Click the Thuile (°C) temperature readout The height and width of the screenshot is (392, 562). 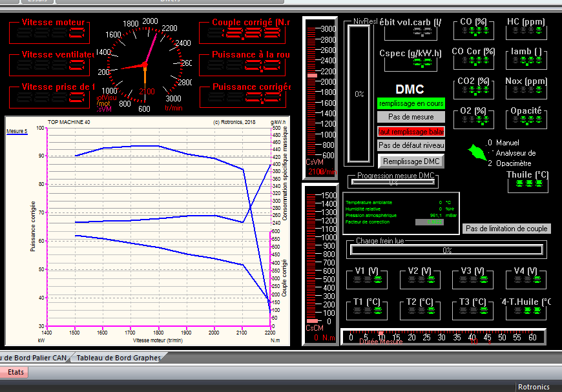[527, 185]
